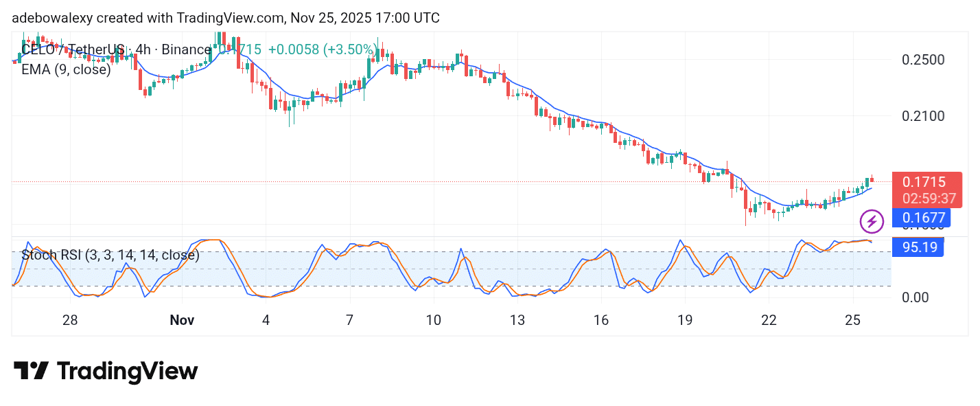
Task: Select the 25 date marker on time axis
Action: point(852,320)
